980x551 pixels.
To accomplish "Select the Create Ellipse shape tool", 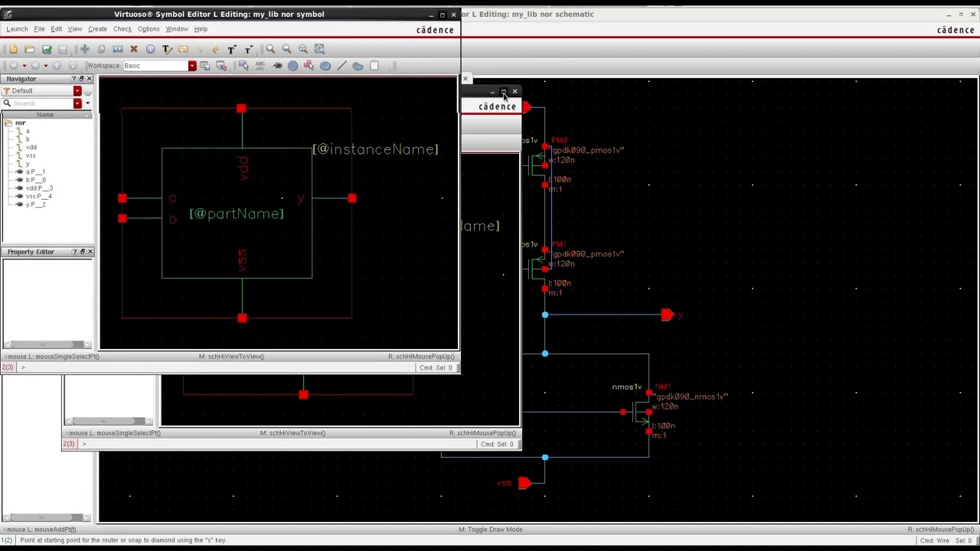I will pyautogui.click(x=325, y=66).
